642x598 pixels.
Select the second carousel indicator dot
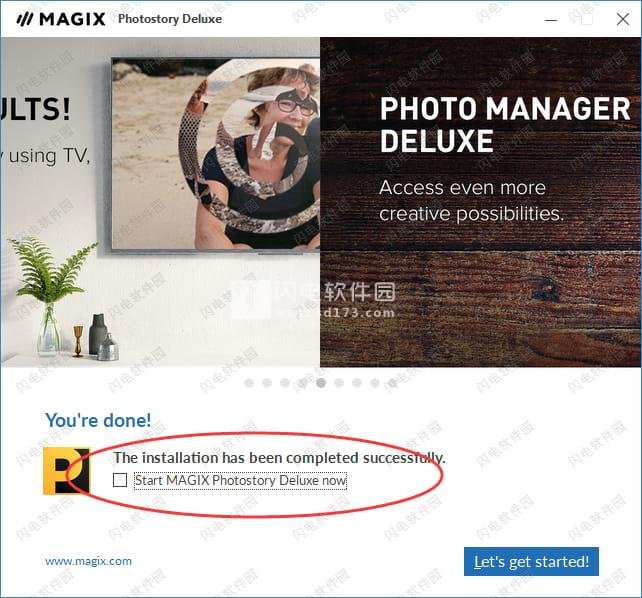267,383
